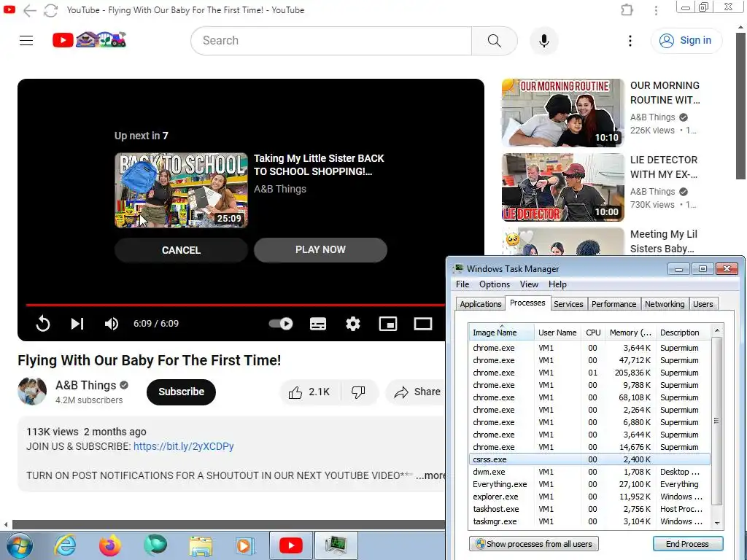Subscribe to A&B Things channel

(181, 392)
